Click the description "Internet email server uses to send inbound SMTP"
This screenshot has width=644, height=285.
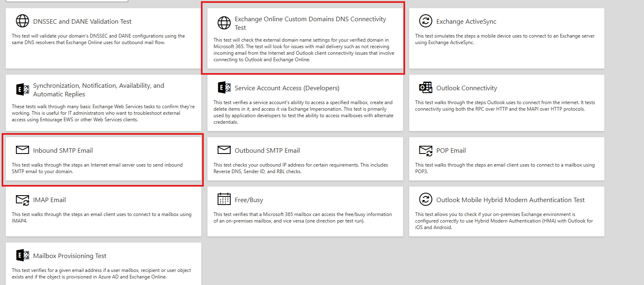[97, 168]
